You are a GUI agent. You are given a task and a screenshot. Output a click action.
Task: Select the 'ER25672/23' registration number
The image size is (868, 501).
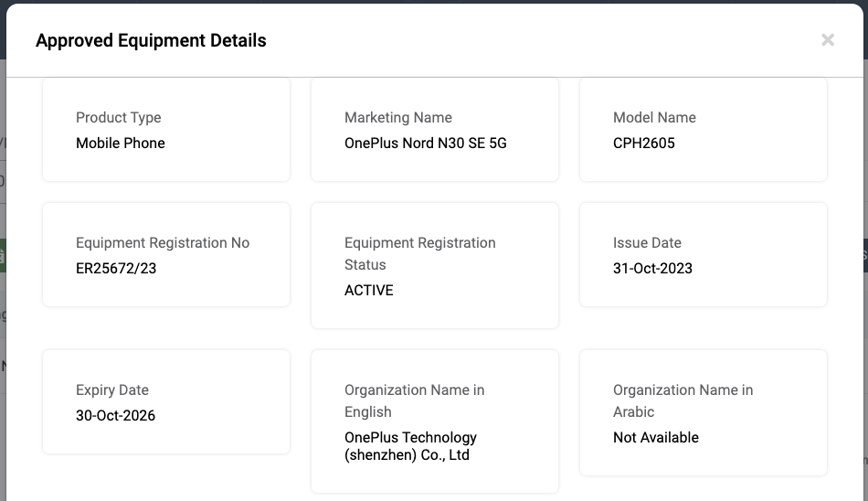(x=116, y=268)
